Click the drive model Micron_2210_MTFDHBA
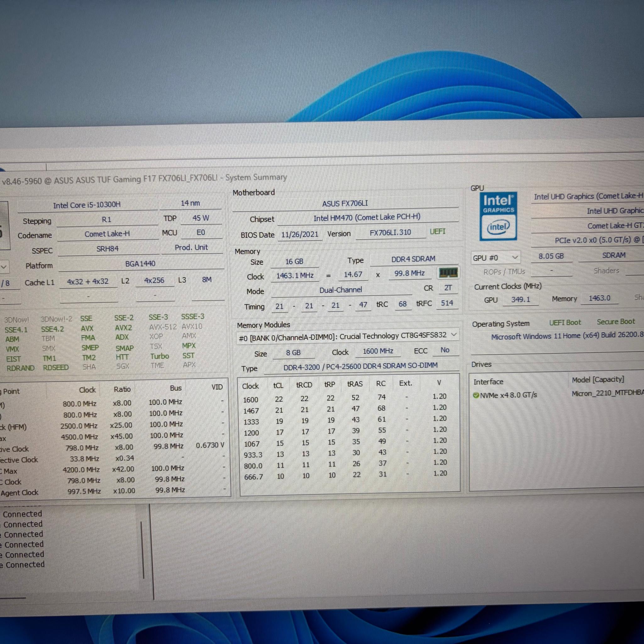Screen dimensions: 644x644 [x=608, y=393]
